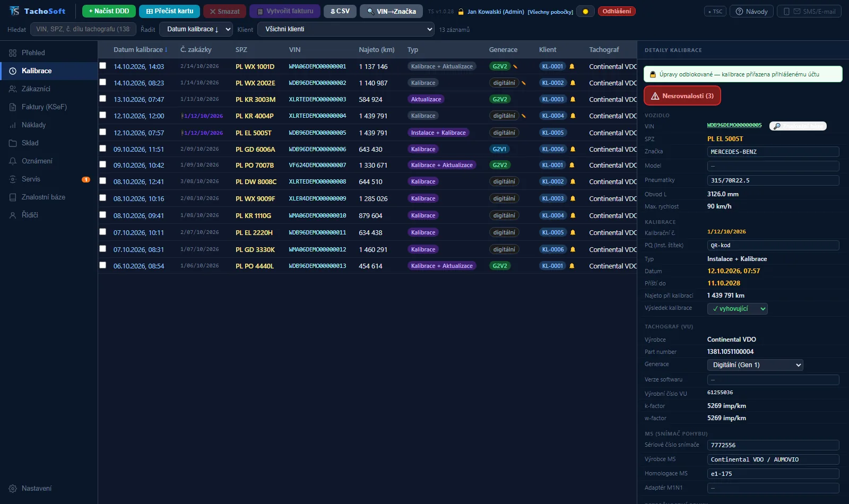Open the Přehled dashboard icon in sidebar
Viewport: 849px width, 504px height.
13,53
